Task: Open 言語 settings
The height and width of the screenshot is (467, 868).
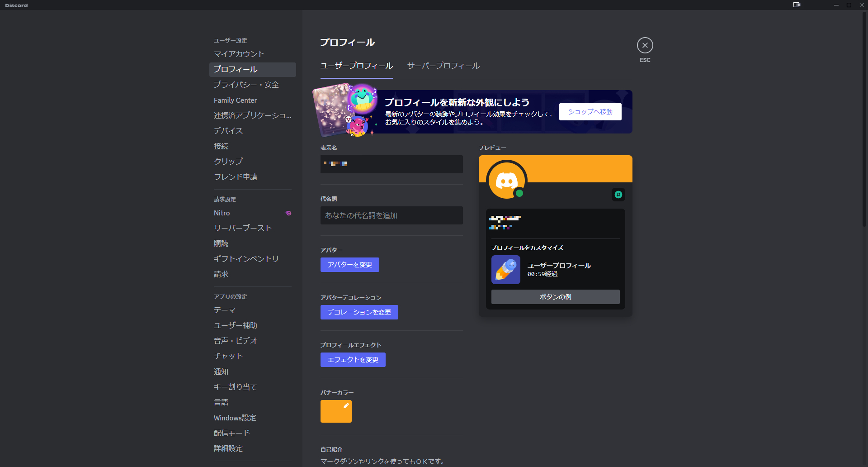Action: point(252,402)
